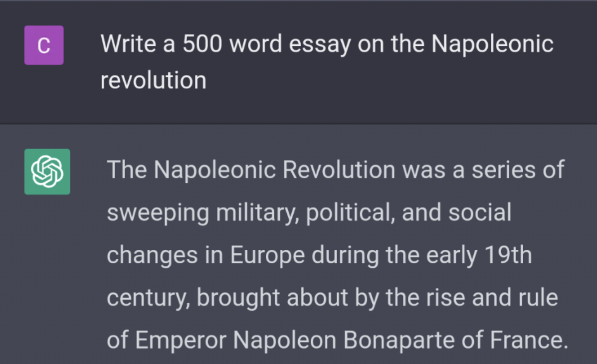Click 'The Napoleonic Revolution' at response start

click(x=251, y=170)
